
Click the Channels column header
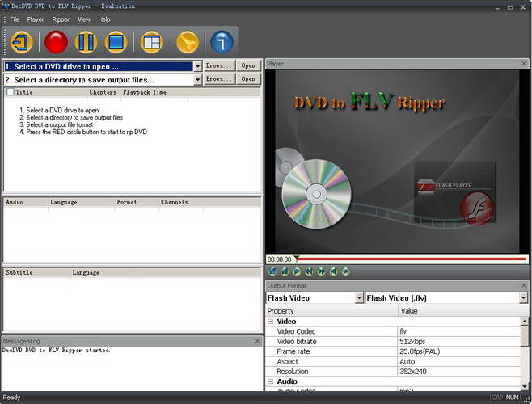[181, 202]
